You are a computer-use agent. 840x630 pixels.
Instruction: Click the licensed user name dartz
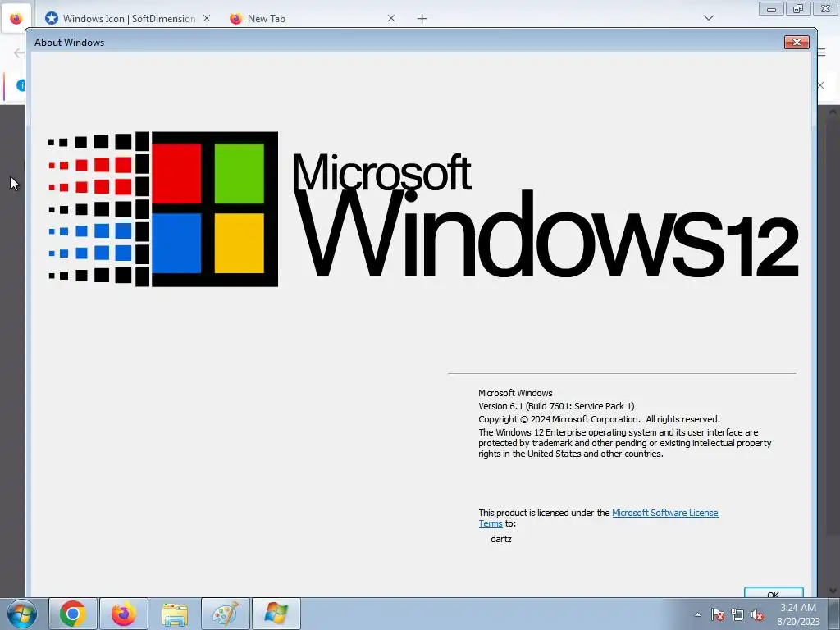point(501,539)
